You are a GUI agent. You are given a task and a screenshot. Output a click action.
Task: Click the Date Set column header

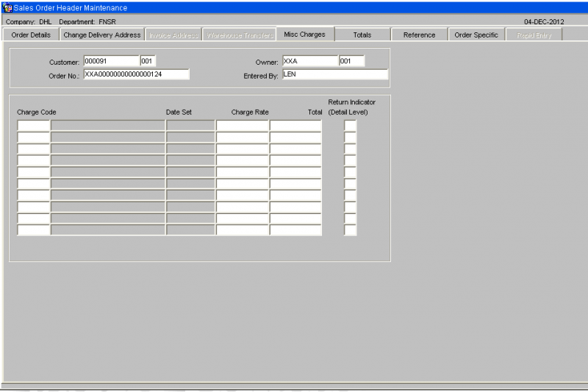pos(179,113)
